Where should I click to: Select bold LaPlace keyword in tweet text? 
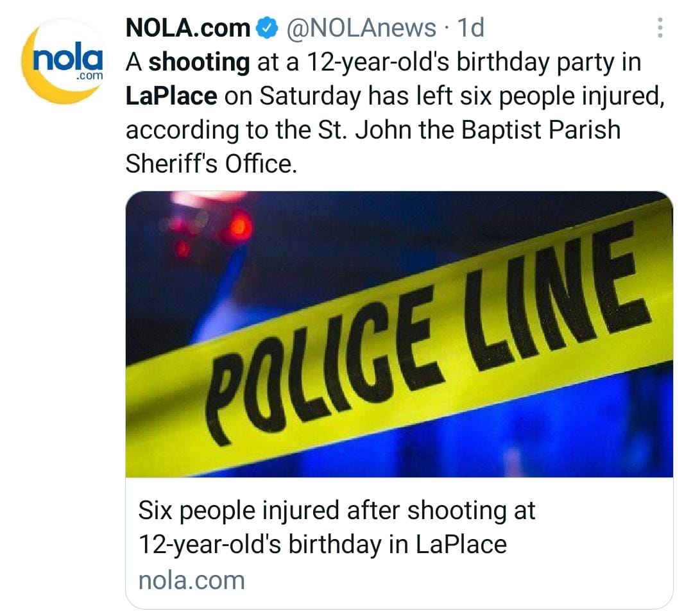pos(171,96)
